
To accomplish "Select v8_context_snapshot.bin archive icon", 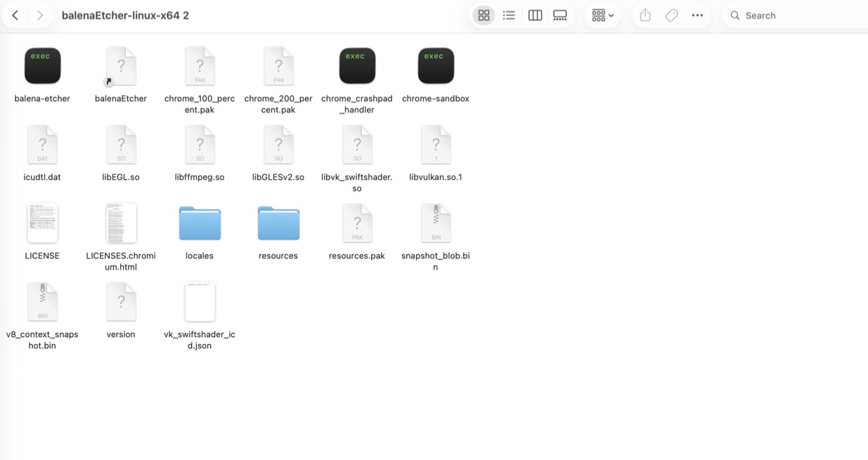I will tap(42, 302).
